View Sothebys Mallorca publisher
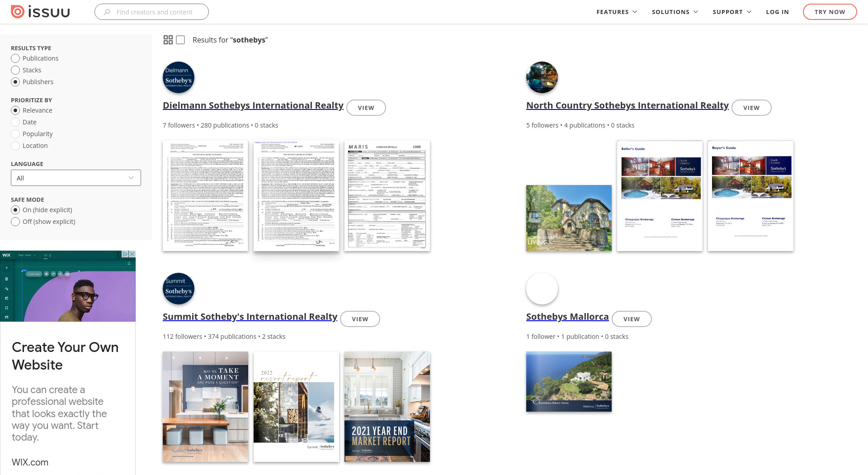The height and width of the screenshot is (475, 868). [632, 319]
